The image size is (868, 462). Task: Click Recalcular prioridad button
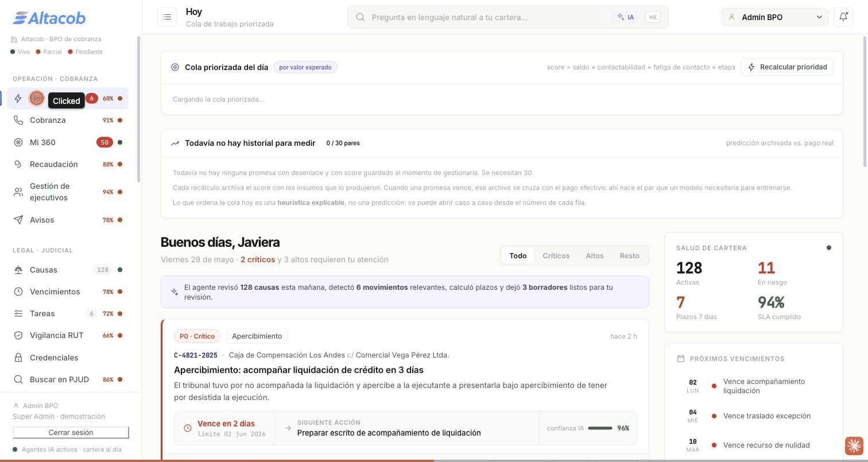click(787, 67)
